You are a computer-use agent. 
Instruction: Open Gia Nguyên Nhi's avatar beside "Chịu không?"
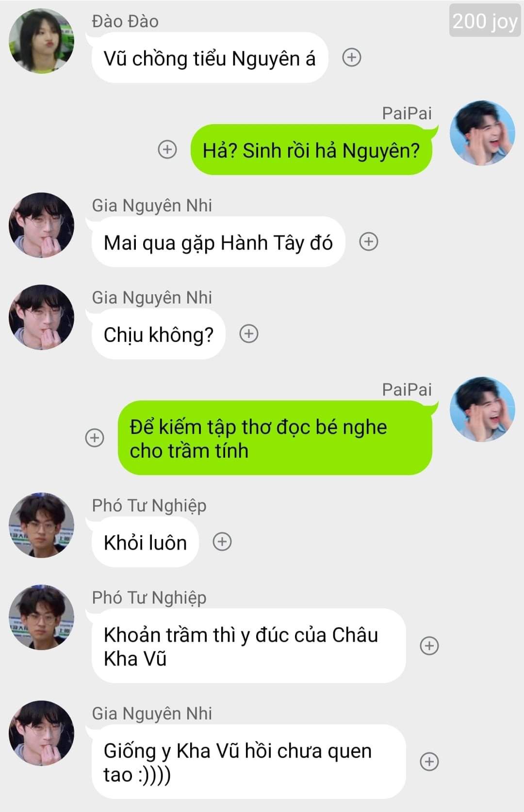42,317
